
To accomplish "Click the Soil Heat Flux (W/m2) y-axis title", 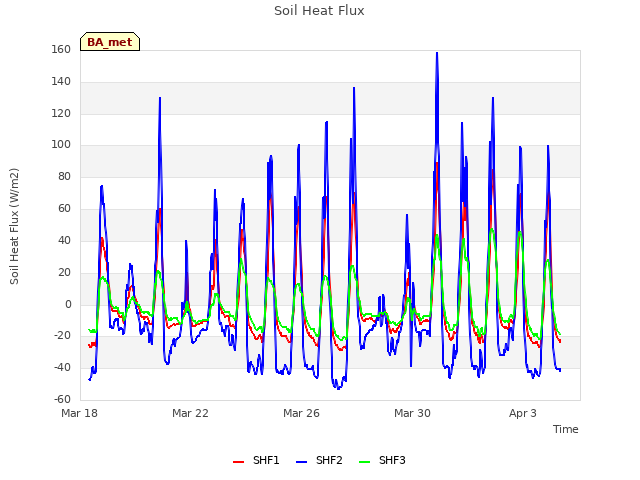I will pyautogui.click(x=14, y=226).
